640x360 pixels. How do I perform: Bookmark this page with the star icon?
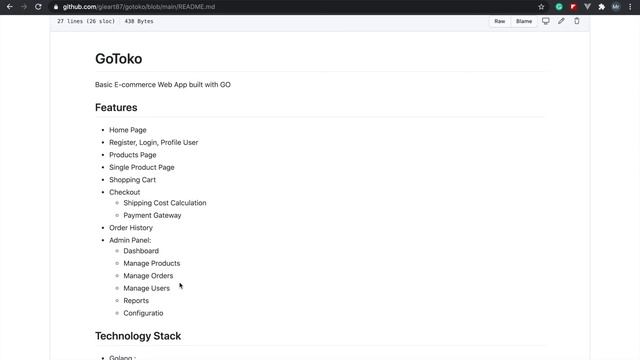coord(541,7)
